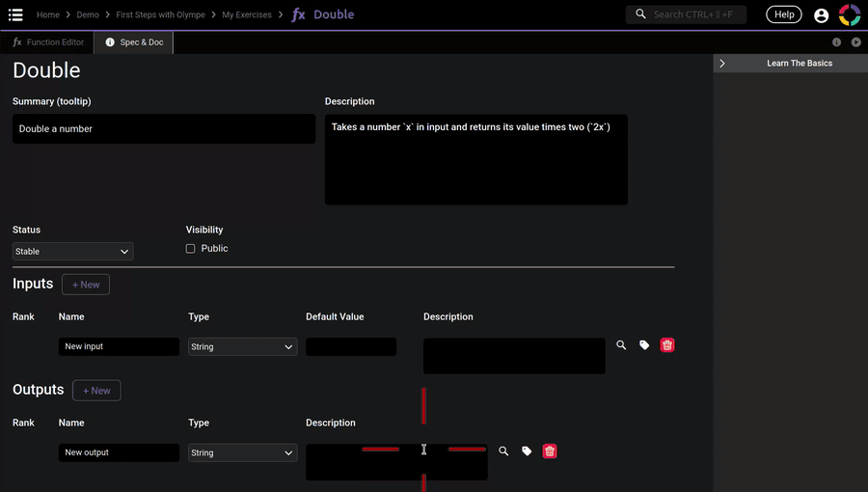Click tag icon in New input row
The width and height of the screenshot is (868, 492).
pos(644,345)
